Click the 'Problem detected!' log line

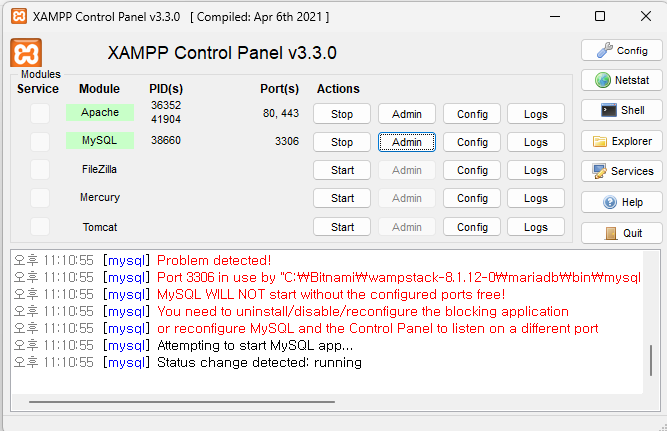(x=214, y=260)
